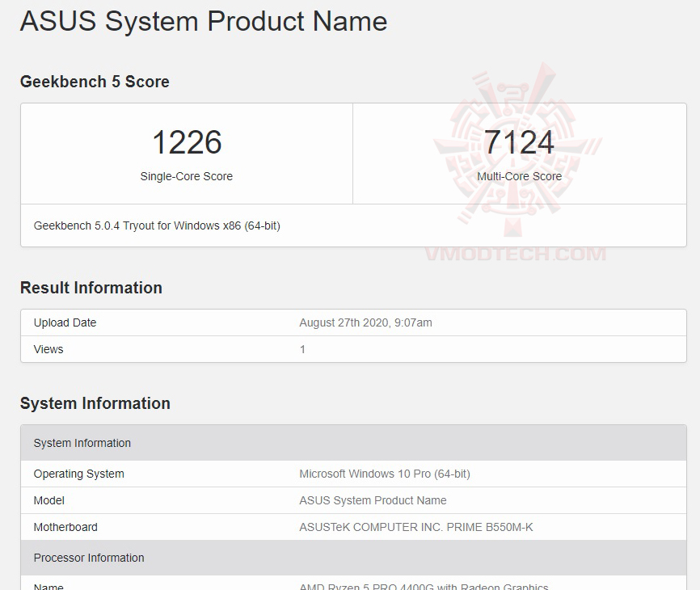Click the Operating System row
The height and width of the screenshot is (590, 700).
(350, 474)
